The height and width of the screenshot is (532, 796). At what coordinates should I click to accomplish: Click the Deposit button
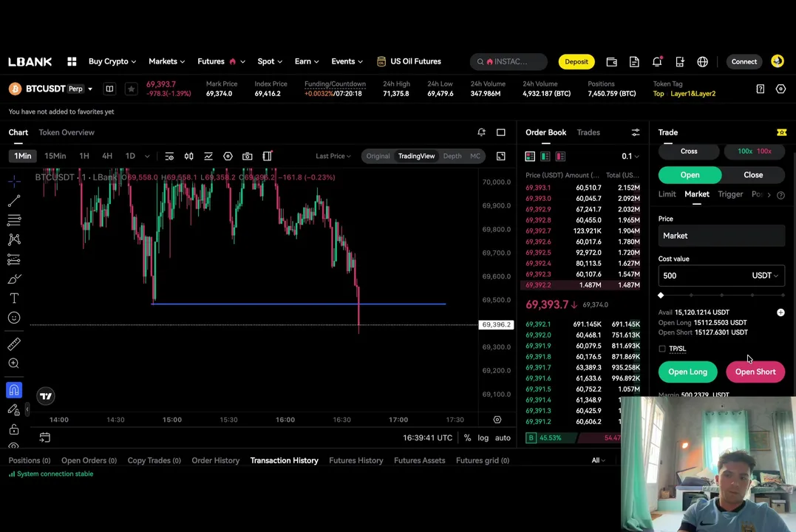(x=576, y=62)
